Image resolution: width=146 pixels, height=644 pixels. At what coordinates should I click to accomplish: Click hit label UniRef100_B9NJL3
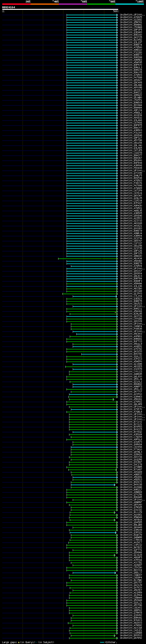[131, 67]
